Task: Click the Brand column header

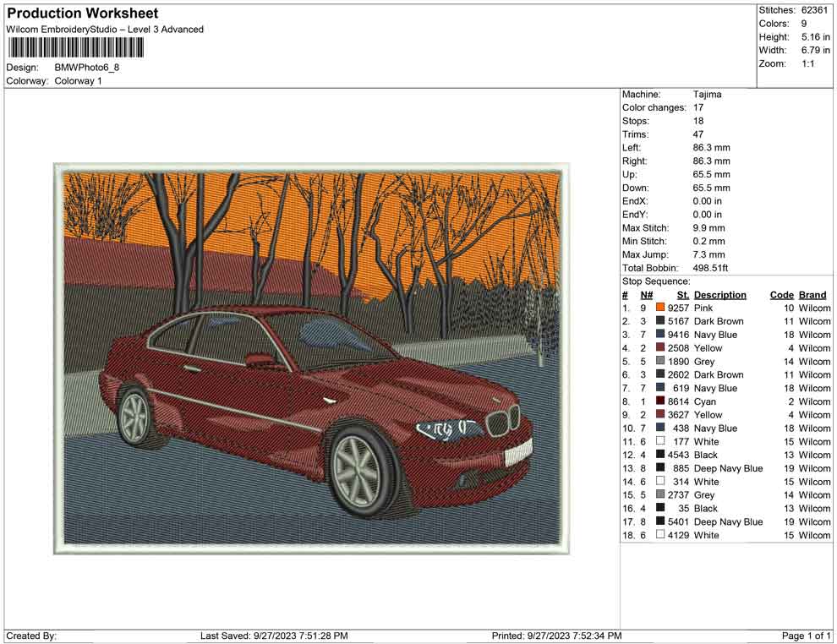Action: (x=812, y=294)
